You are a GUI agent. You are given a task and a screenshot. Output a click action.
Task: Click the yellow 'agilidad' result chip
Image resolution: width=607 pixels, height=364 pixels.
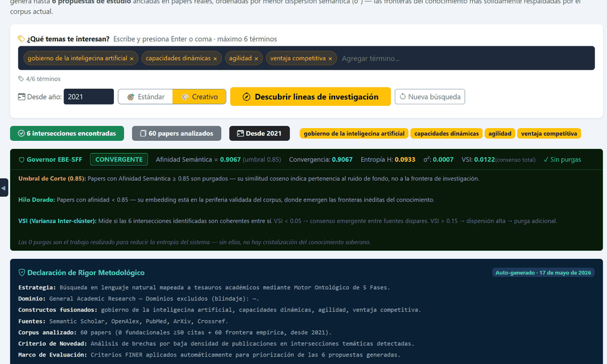click(x=500, y=133)
